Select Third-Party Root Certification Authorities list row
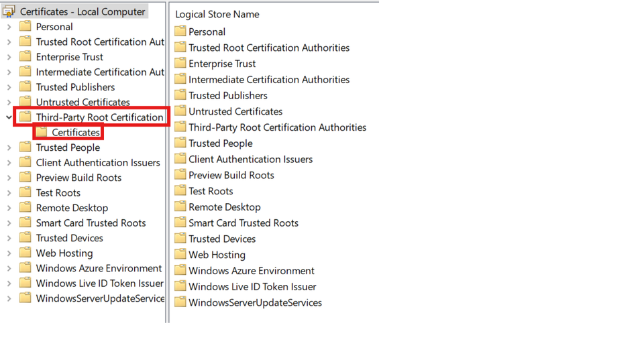Image resolution: width=644 pixels, height=362 pixels. [x=277, y=127]
